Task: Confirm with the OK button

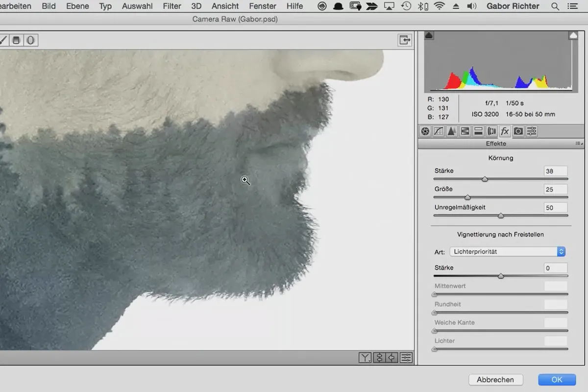Action: point(557,379)
